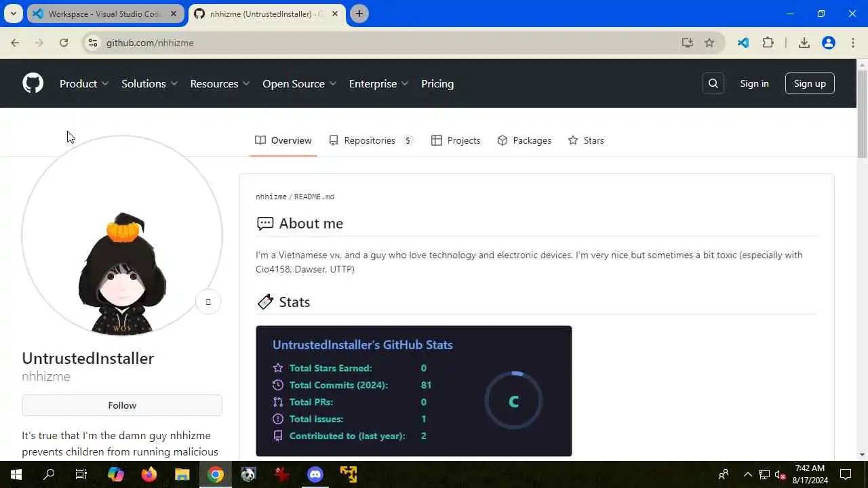The height and width of the screenshot is (488, 868).
Task: Open the Chrome downloads icon
Action: point(804,43)
